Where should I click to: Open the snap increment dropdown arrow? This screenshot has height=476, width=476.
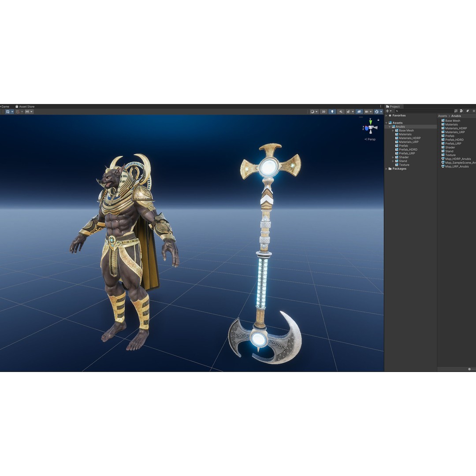point(22,112)
